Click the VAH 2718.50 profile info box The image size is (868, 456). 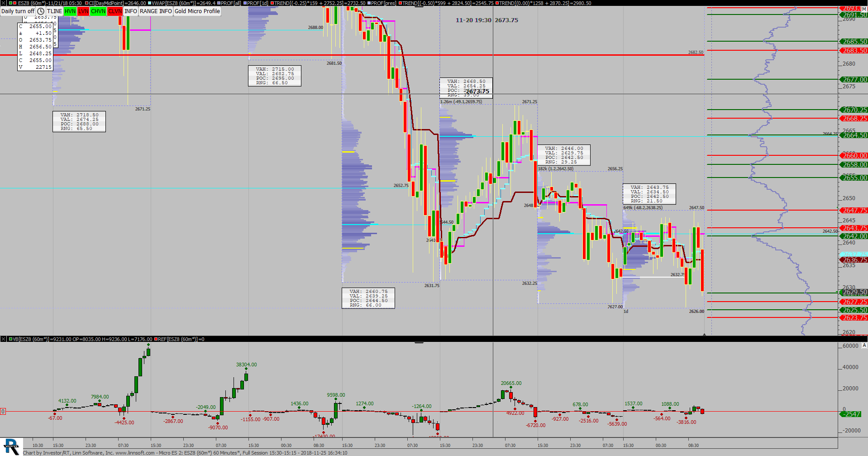[x=79, y=122]
